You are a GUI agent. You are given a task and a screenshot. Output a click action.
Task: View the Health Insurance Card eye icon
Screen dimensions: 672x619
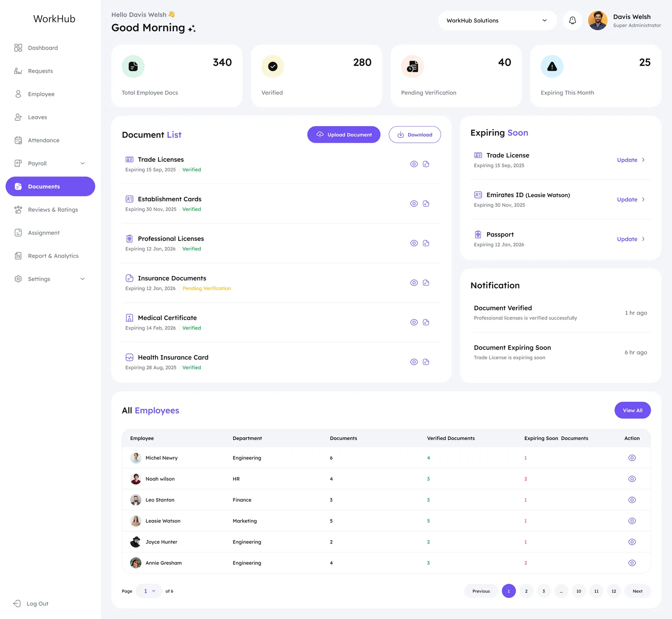(414, 362)
